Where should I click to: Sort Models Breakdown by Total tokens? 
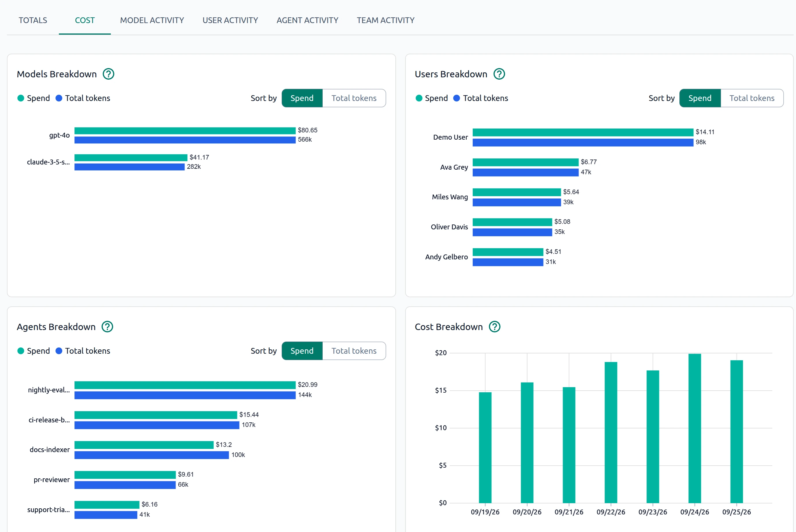click(x=354, y=98)
